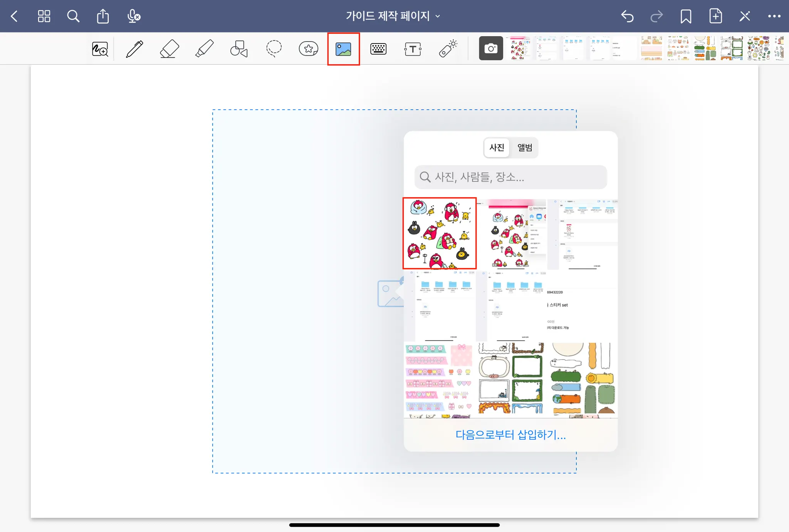Screen dimensions: 789x532
Task: Select the Pen tool
Action: pyautogui.click(x=134, y=49)
